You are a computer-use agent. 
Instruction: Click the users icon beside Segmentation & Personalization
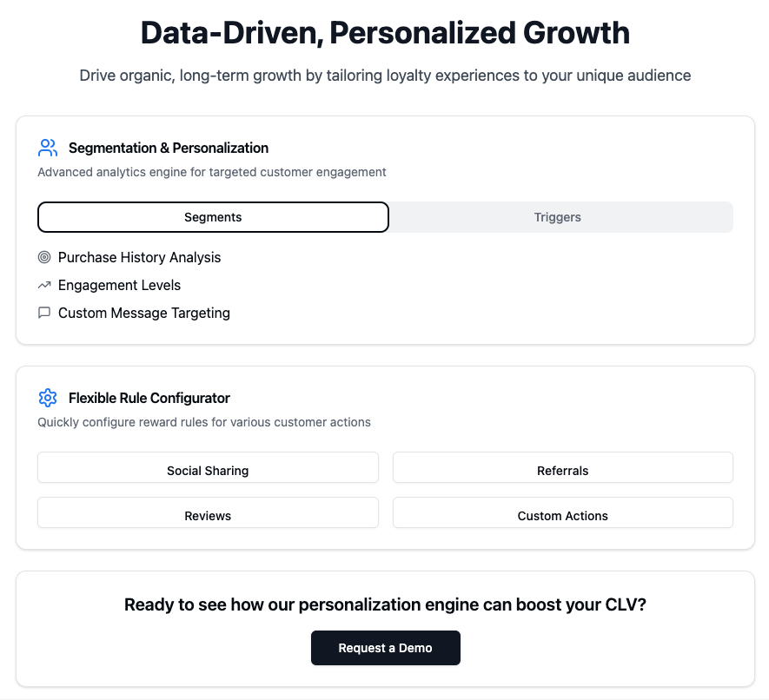pyautogui.click(x=48, y=148)
